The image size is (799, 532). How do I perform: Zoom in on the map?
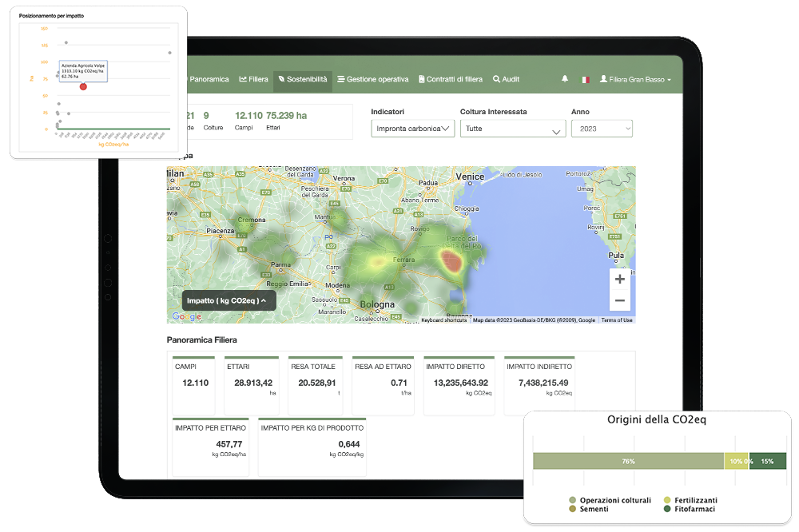coord(620,280)
